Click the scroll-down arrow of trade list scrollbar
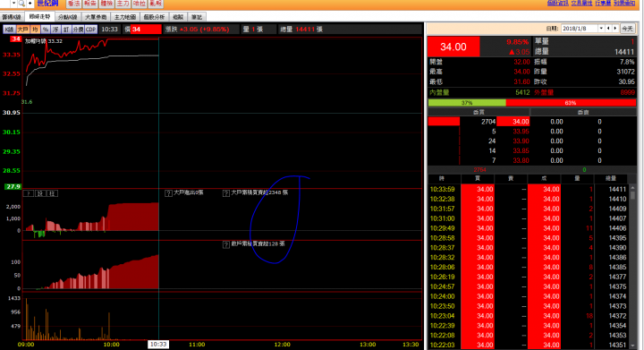The image size is (644, 350). tap(633, 346)
